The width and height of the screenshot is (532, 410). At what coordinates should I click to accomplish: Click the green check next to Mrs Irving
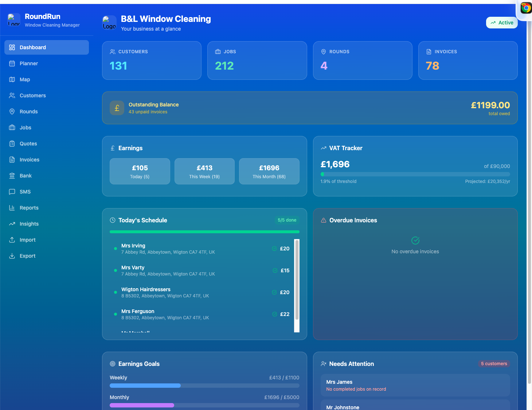click(274, 249)
